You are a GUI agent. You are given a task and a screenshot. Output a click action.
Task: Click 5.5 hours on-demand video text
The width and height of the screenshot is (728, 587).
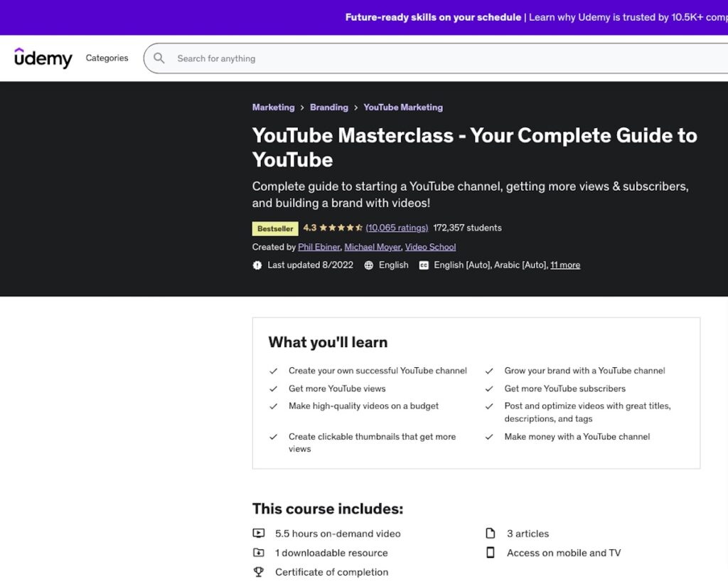pyautogui.click(x=338, y=534)
